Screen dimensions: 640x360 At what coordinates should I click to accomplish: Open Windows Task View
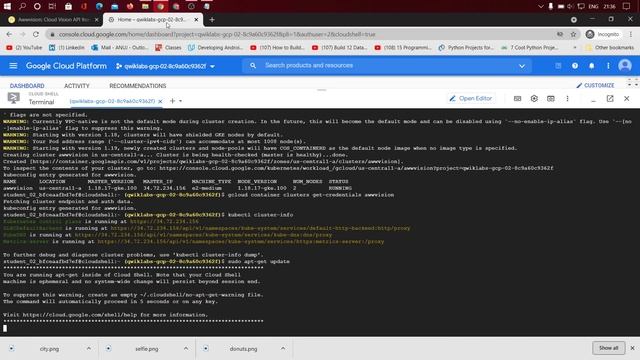52,6
